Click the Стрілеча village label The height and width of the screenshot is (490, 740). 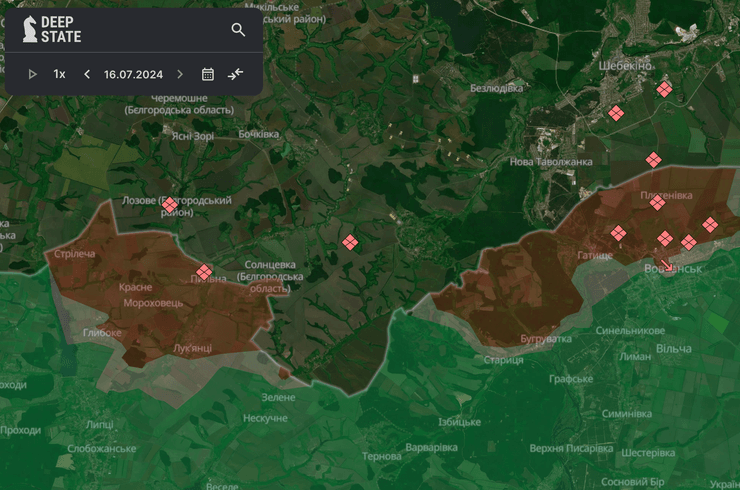(x=75, y=254)
